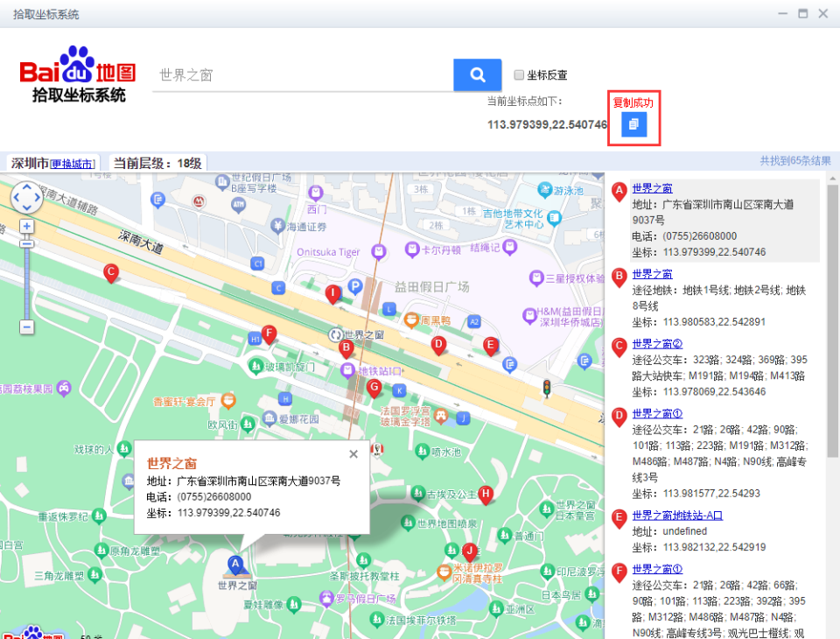Open result A 世界之窗 link
This screenshot has height=639, width=840.
(652, 188)
